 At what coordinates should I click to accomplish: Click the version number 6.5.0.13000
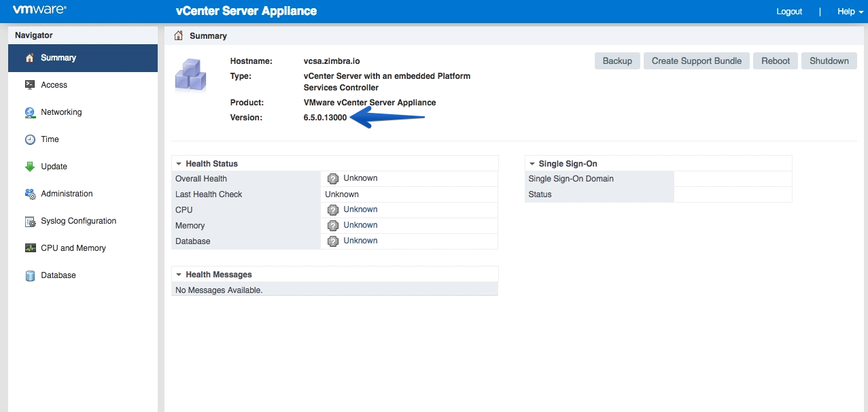325,118
